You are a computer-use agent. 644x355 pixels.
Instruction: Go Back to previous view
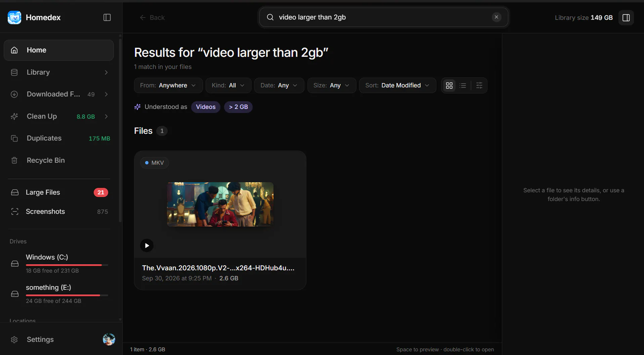pyautogui.click(x=152, y=17)
